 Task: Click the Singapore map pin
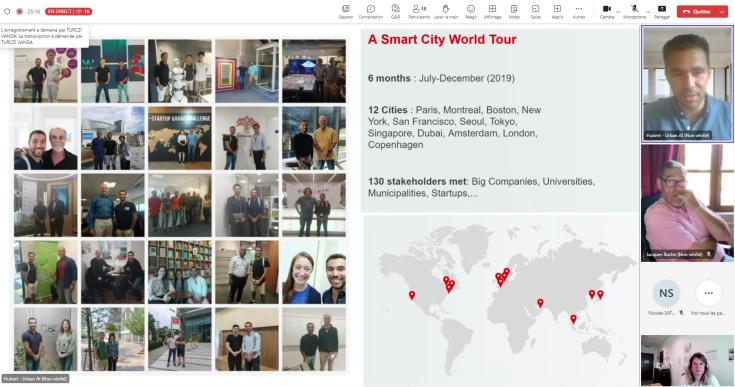click(x=573, y=319)
